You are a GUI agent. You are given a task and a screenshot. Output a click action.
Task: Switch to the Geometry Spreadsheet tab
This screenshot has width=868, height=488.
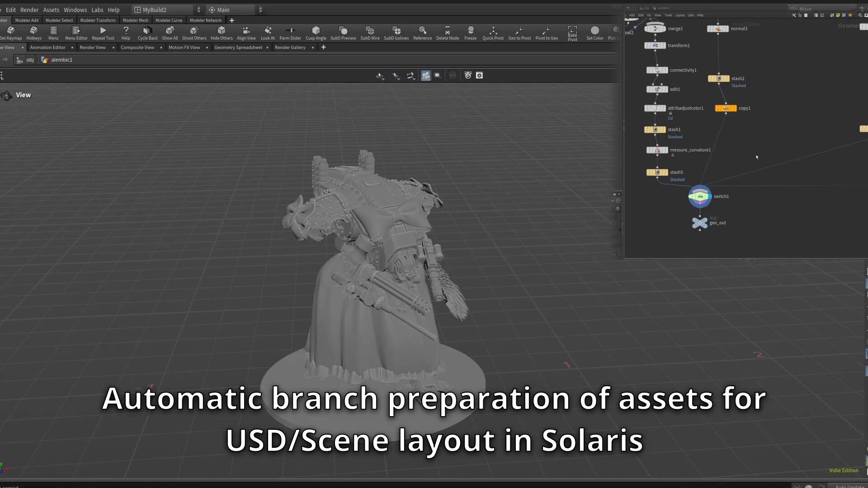(x=238, y=47)
